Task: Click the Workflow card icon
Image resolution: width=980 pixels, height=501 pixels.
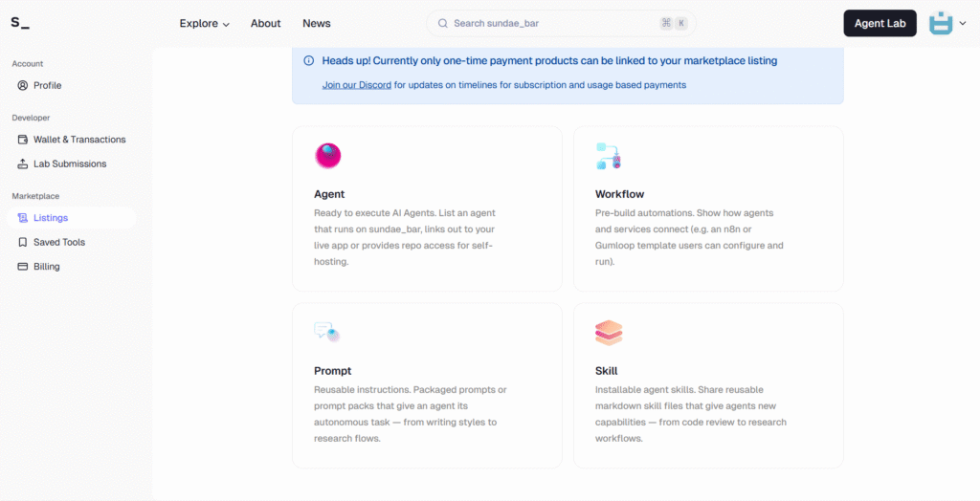Action: [x=609, y=156]
